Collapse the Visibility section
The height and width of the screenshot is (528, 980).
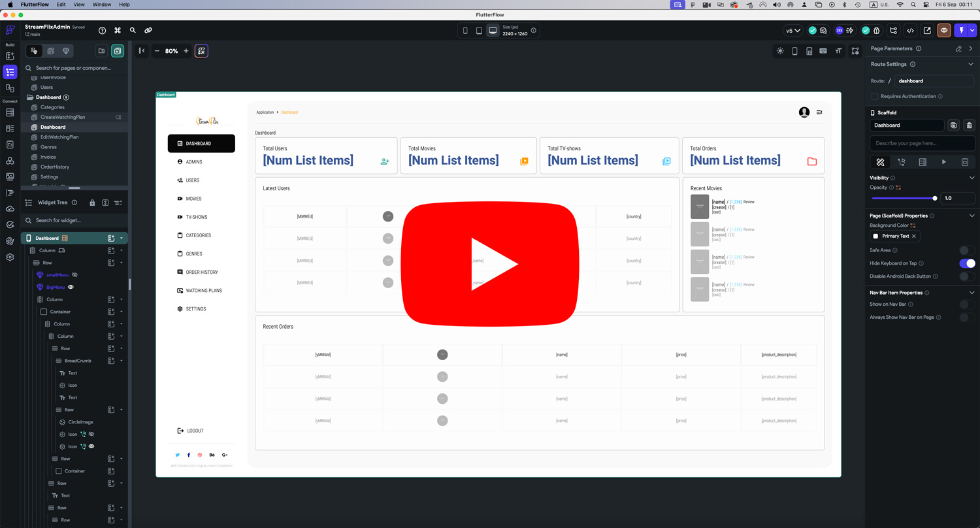[972, 178]
